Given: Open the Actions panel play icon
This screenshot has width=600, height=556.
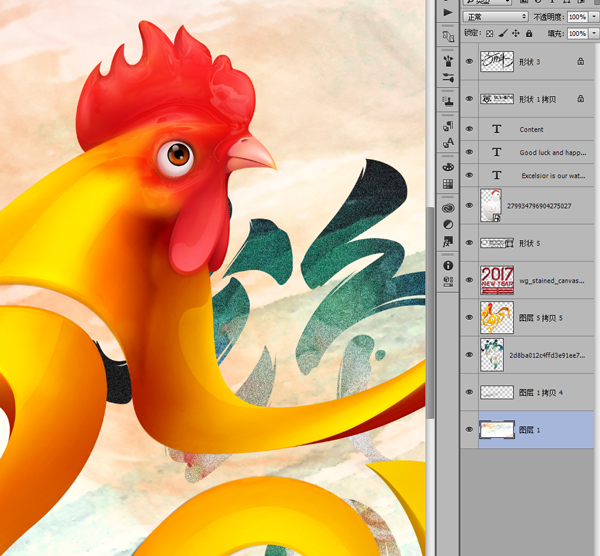Looking at the screenshot, I should coord(447,13).
